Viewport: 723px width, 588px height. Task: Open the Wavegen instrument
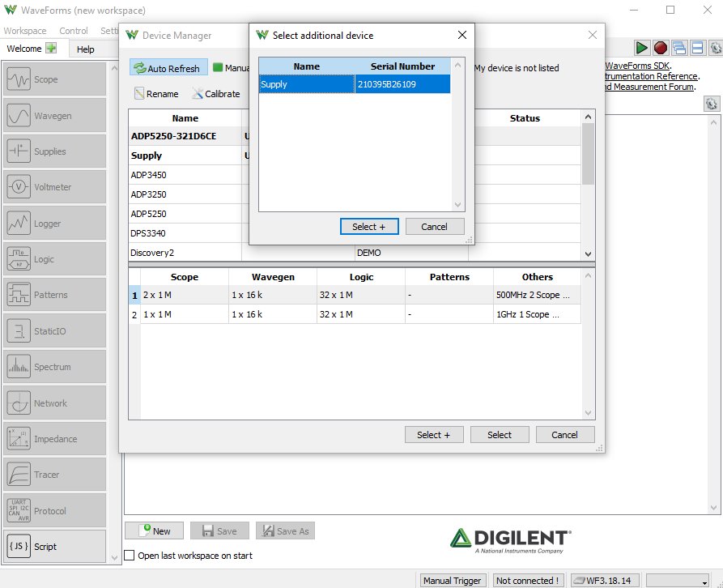[x=54, y=115]
